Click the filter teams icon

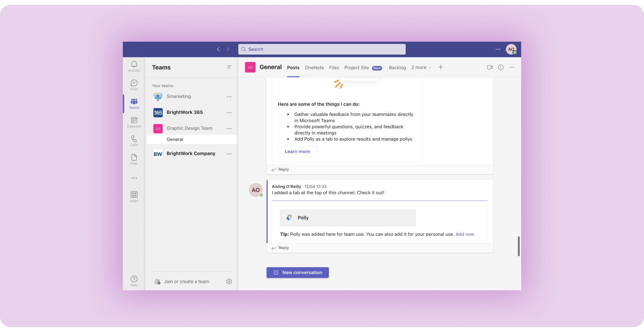[229, 67]
